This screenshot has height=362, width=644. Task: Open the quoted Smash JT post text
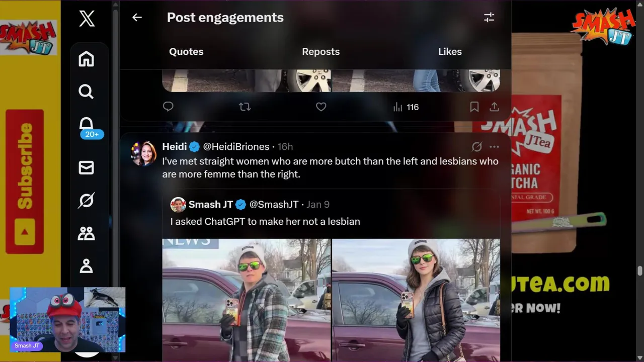point(265,221)
